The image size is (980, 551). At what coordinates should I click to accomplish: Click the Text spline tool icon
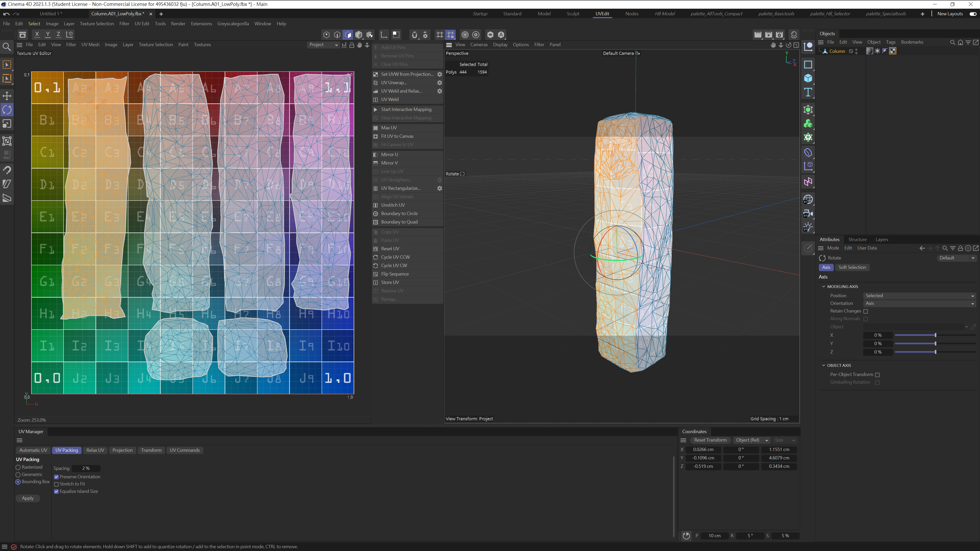click(x=808, y=92)
